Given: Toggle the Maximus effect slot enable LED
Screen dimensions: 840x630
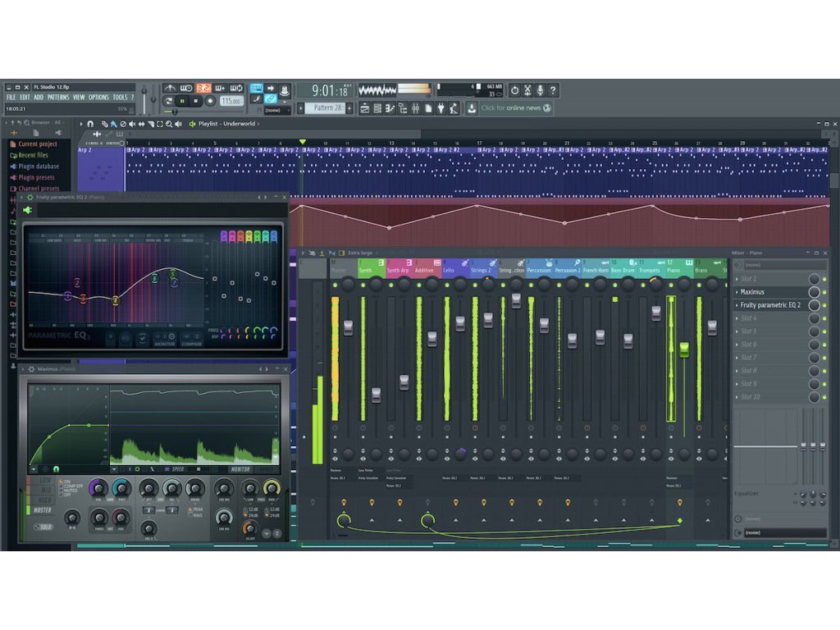Looking at the screenshot, I should tap(824, 292).
